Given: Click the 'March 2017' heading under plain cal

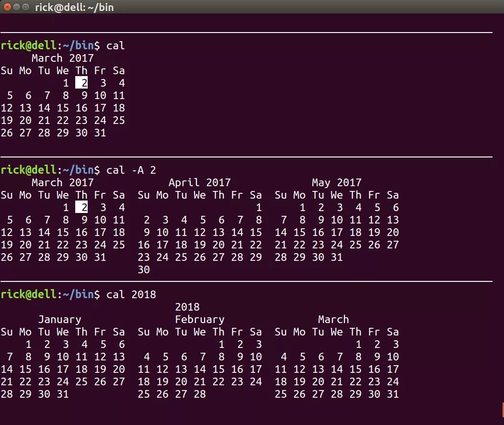Looking at the screenshot, I should point(63,58).
